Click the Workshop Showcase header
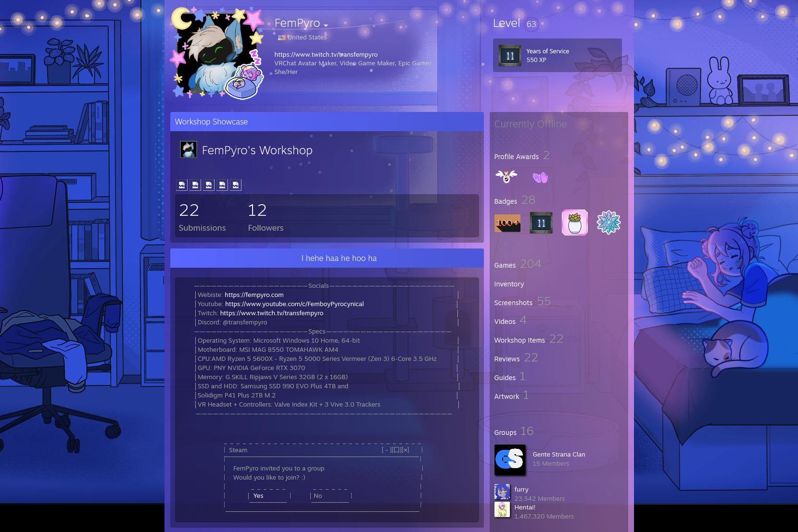798x532 pixels. coord(327,122)
